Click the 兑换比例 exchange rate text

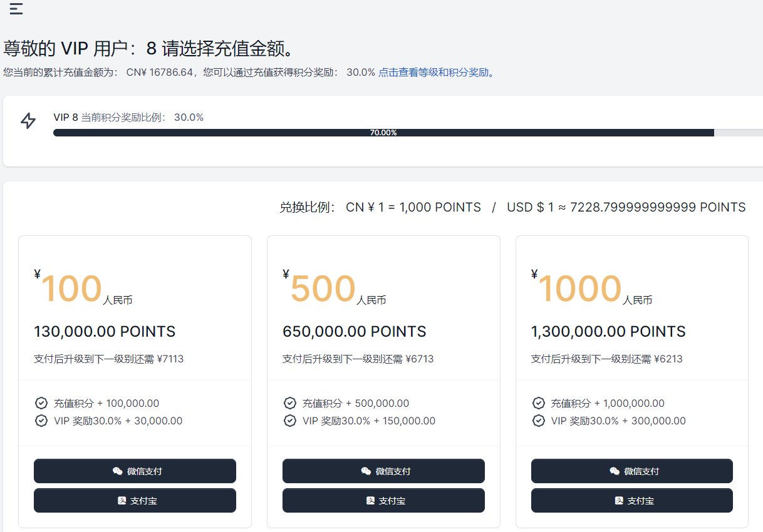pyautogui.click(x=512, y=207)
